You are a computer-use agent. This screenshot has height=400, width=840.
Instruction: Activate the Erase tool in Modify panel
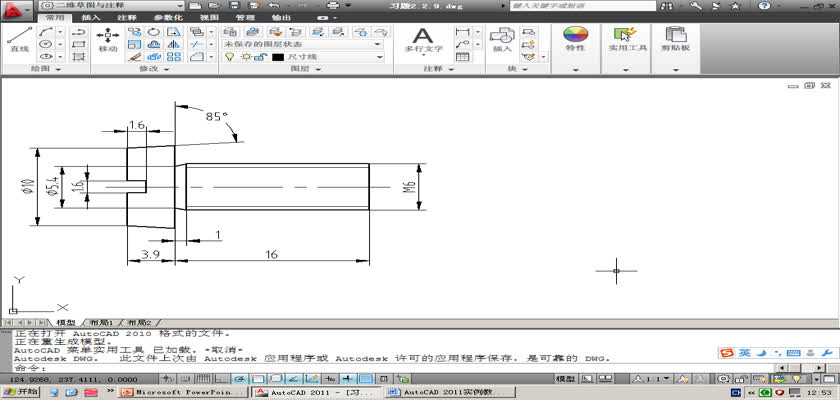pyautogui.click(x=136, y=56)
